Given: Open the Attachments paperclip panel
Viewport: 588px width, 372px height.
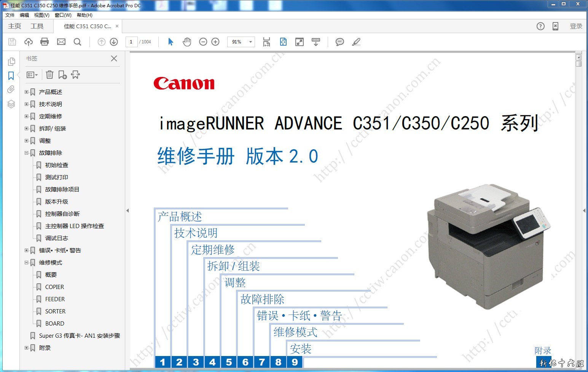Looking at the screenshot, I should pyautogui.click(x=11, y=89).
